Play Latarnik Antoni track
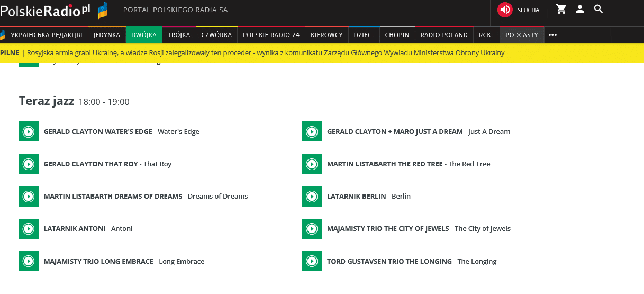Viewport: 644px width, 294px height. [x=29, y=228]
